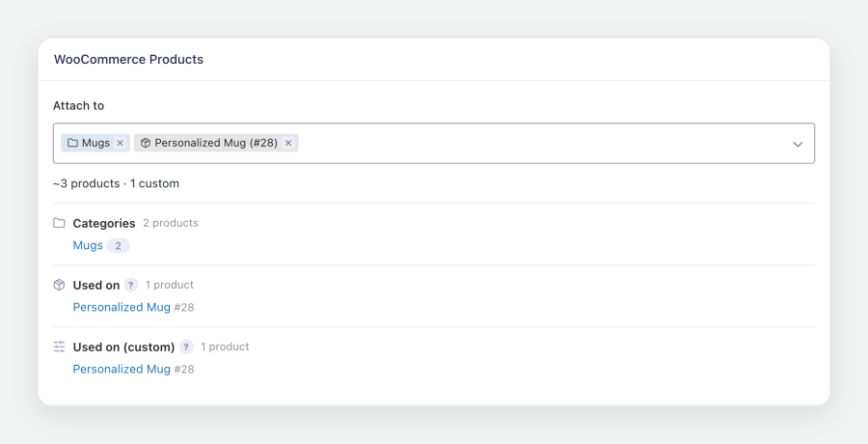Focus the Attach to input field
This screenshot has width=868, height=444.
[434, 144]
